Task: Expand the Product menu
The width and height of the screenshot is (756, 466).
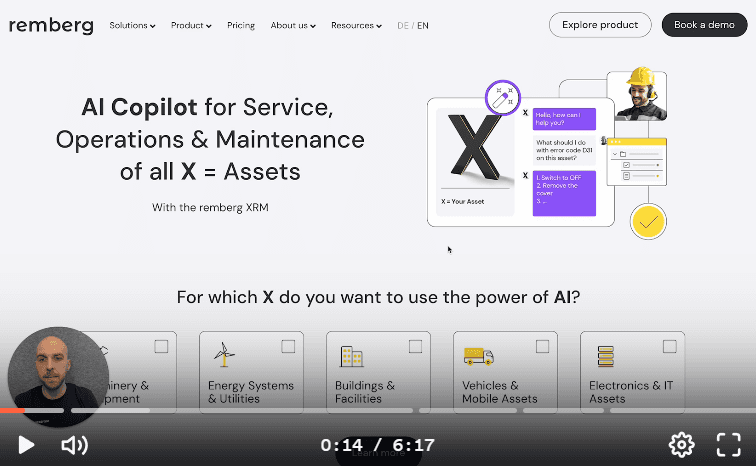Action: tap(191, 26)
